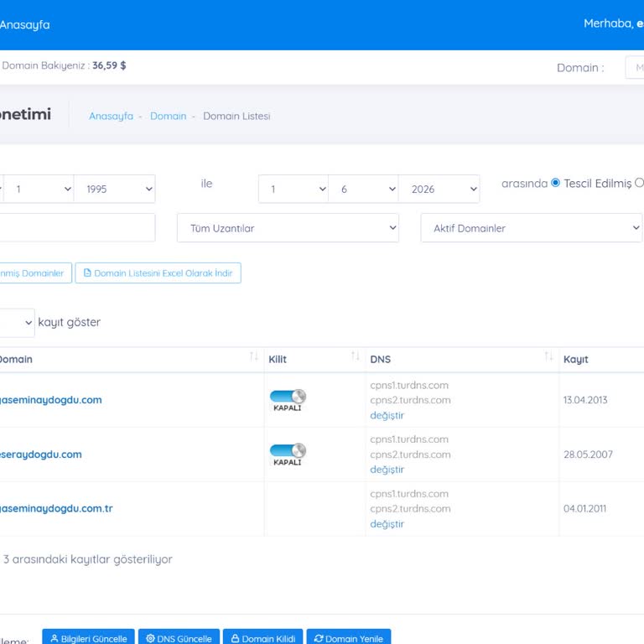Open the seraydogdu.com domain link

[40, 454]
